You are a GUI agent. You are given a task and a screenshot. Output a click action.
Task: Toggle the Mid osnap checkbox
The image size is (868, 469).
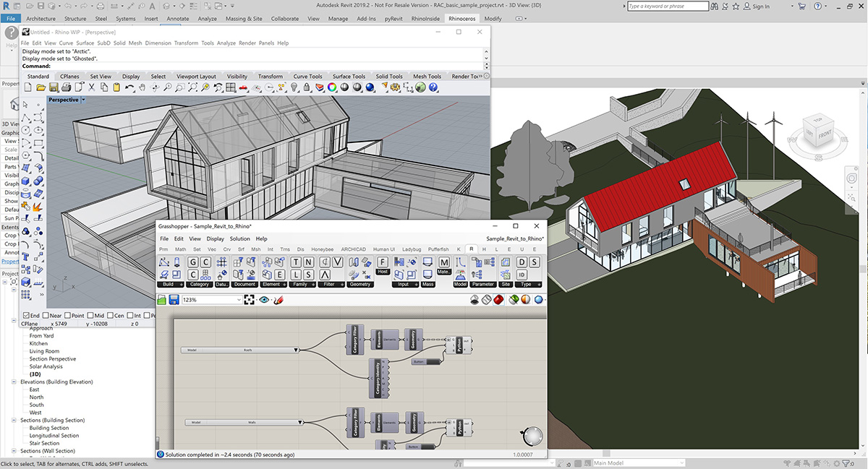point(90,316)
